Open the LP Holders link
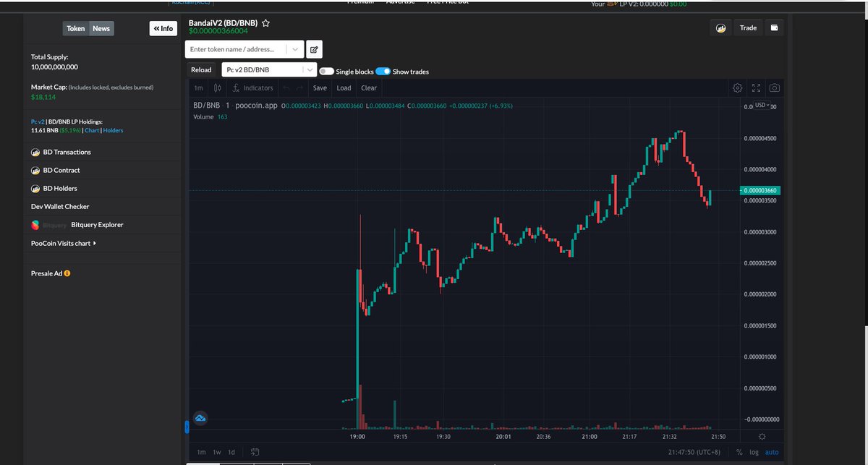This screenshot has height=465, width=868. click(x=114, y=130)
